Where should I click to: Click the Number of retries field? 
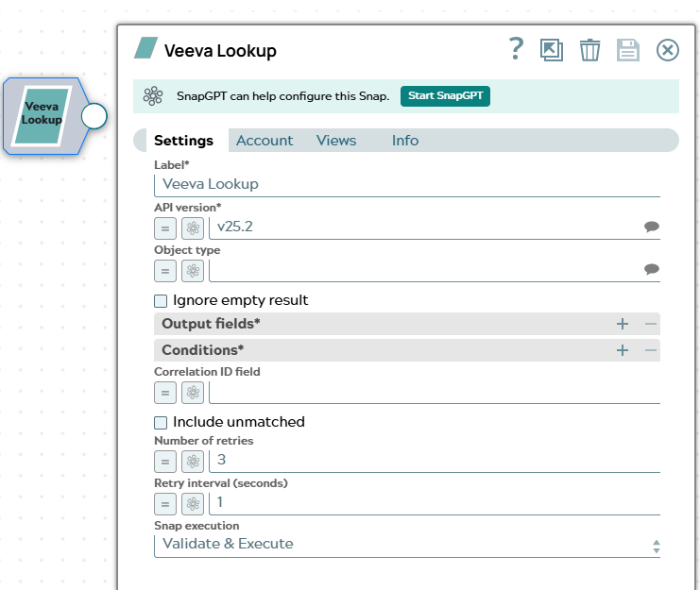[435, 461]
